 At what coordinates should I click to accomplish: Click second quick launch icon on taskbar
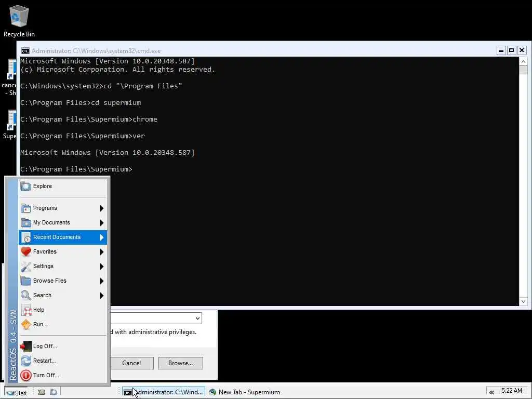pyautogui.click(x=54, y=392)
